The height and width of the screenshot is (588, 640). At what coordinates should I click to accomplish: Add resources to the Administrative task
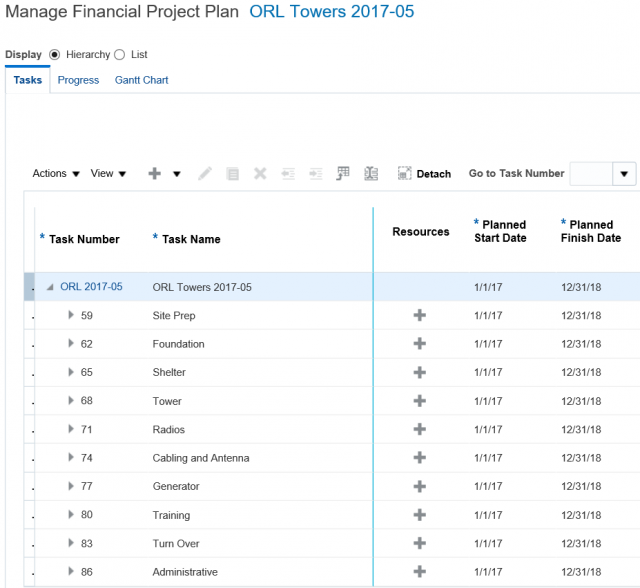pos(420,571)
